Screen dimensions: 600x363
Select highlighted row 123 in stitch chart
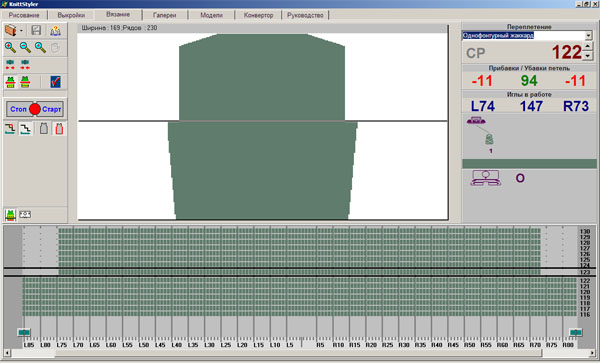300,272
